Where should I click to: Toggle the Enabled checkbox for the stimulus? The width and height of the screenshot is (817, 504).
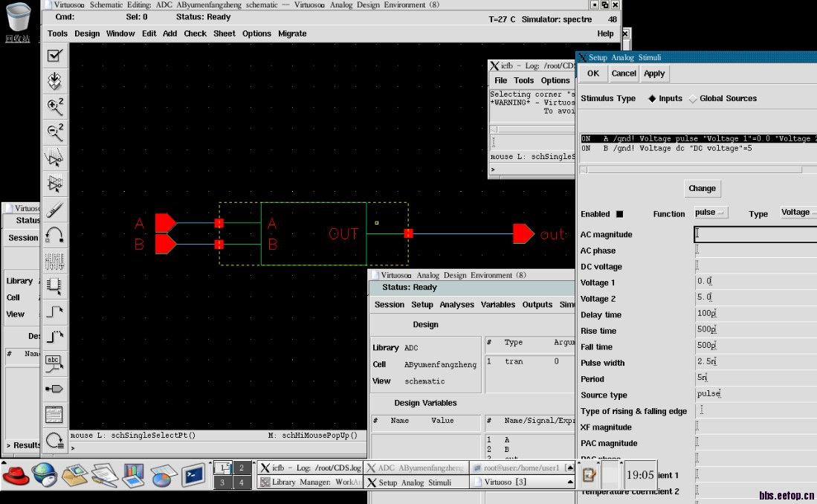click(x=619, y=214)
